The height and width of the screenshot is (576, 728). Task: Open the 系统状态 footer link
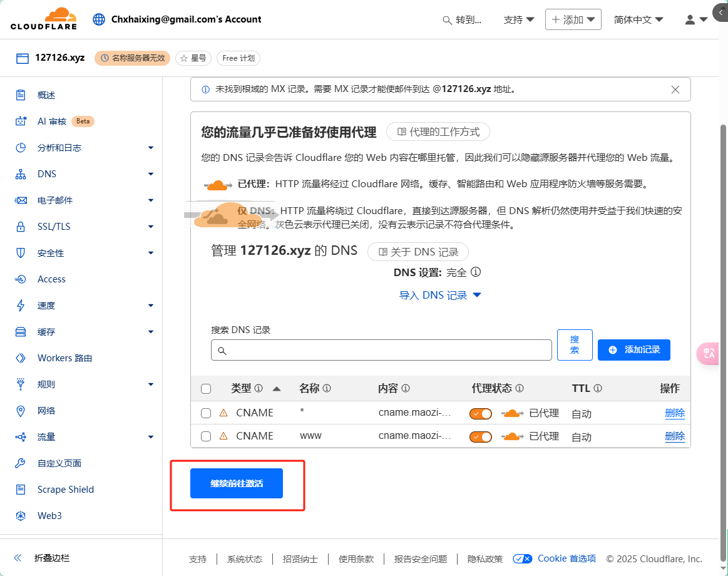[245, 559]
